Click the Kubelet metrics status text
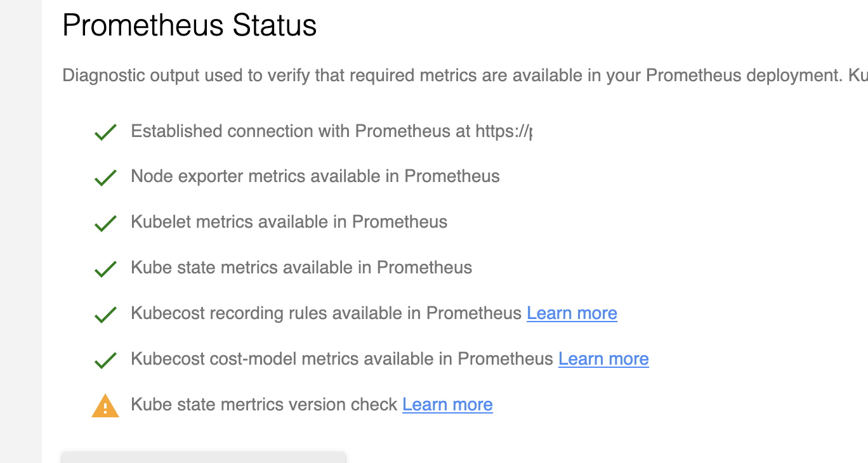The width and height of the screenshot is (868, 463). [x=289, y=222]
